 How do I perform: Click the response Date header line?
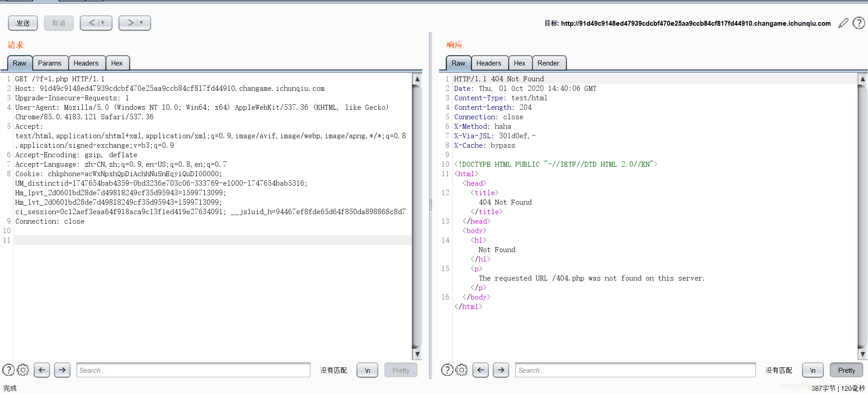[525, 89]
